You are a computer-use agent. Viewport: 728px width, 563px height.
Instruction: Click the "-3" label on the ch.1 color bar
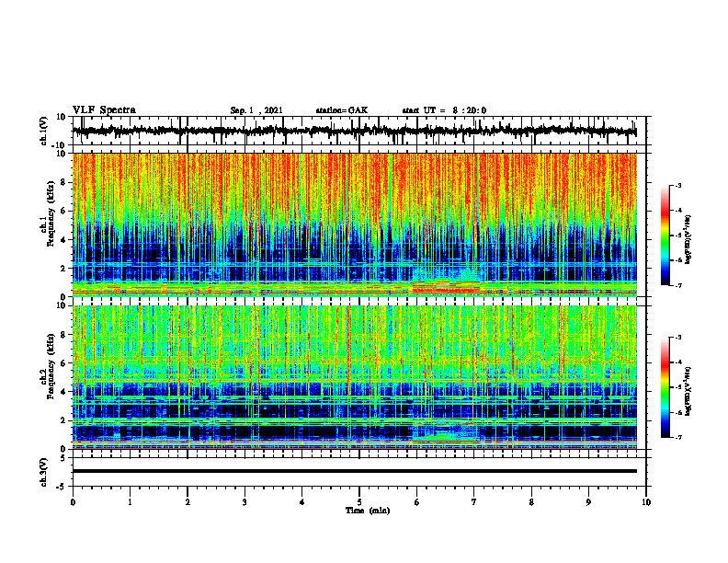point(677,185)
